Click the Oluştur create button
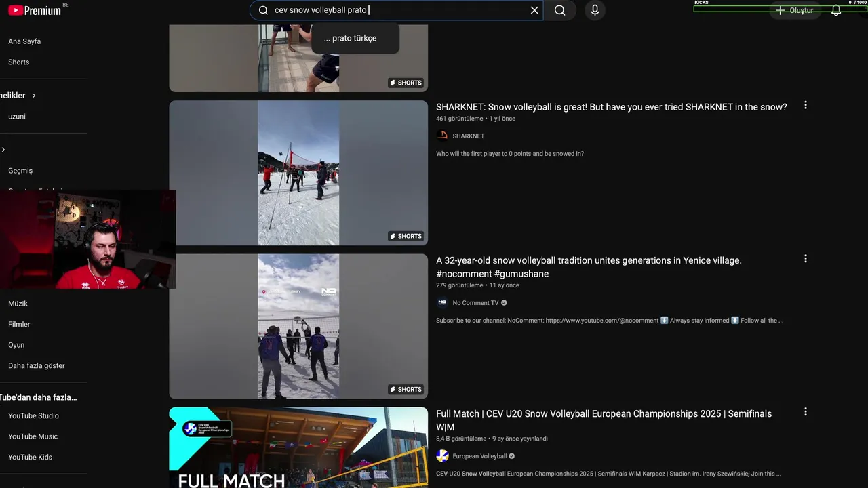The height and width of the screenshot is (488, 868). [794, 10]
